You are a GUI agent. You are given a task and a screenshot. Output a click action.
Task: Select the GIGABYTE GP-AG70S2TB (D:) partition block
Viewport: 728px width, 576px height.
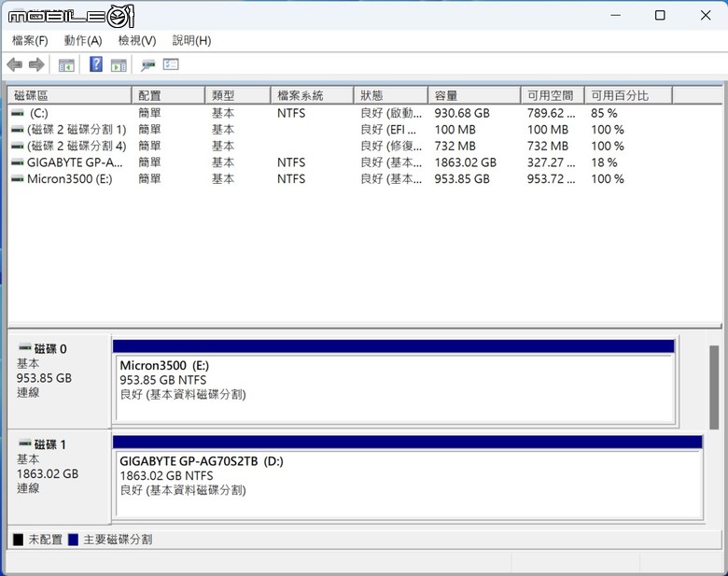(x=408, y=477)
